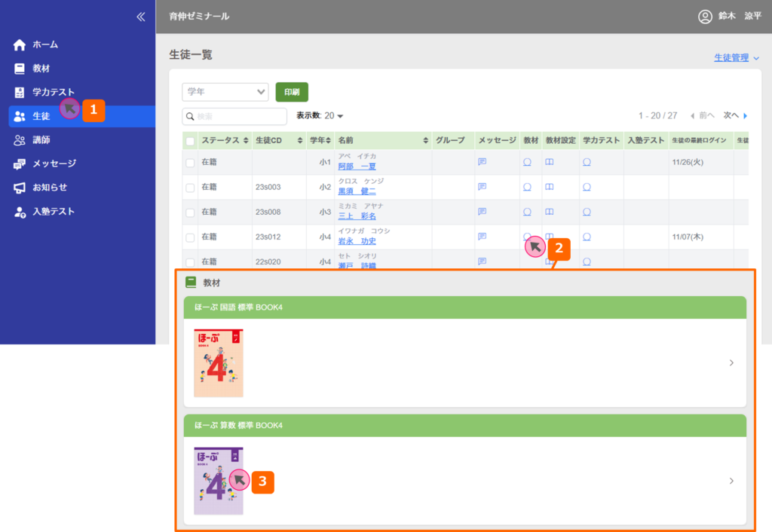Open the 生徒管理 dropdown menu

[x=736, y=58]
